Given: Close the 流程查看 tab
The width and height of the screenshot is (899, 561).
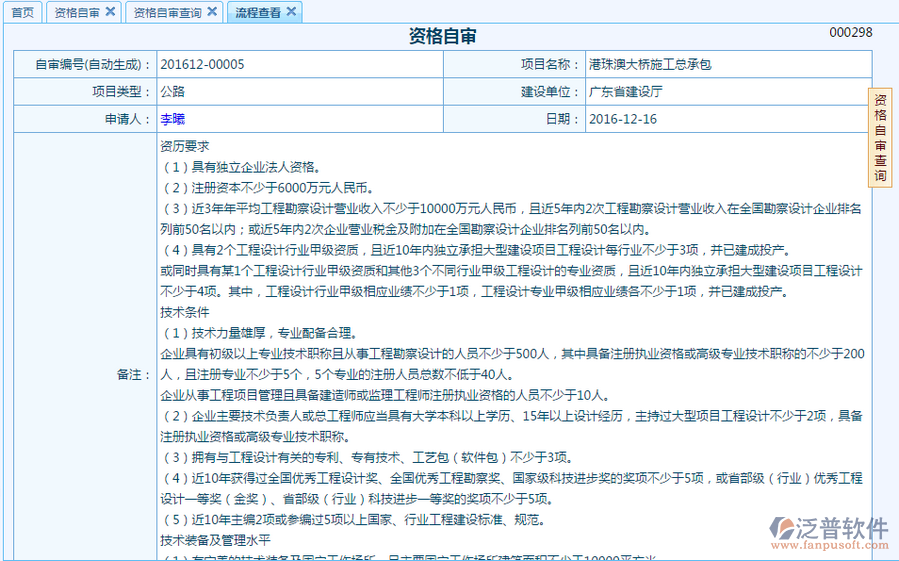Looking at the screenshot, I should [x=291, y=12].
